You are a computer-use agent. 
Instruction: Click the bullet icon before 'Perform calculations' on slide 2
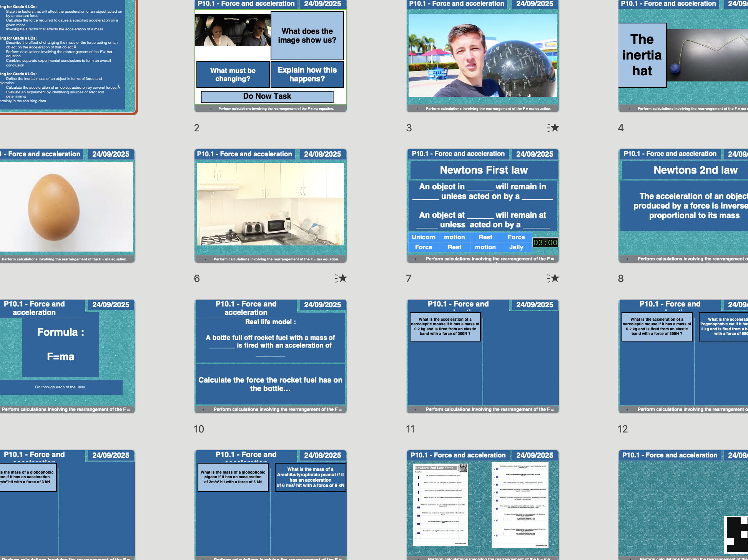[212, 109]
